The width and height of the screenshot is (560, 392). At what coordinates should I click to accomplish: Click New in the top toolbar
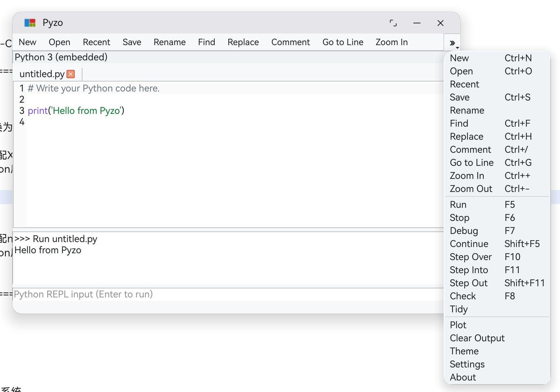[27, 42]
